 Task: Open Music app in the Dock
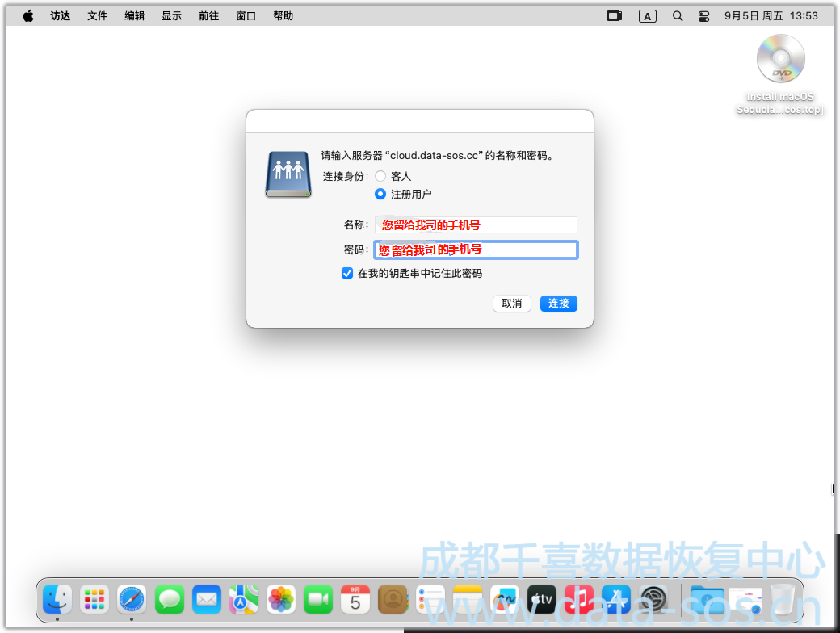click(579, 599)
